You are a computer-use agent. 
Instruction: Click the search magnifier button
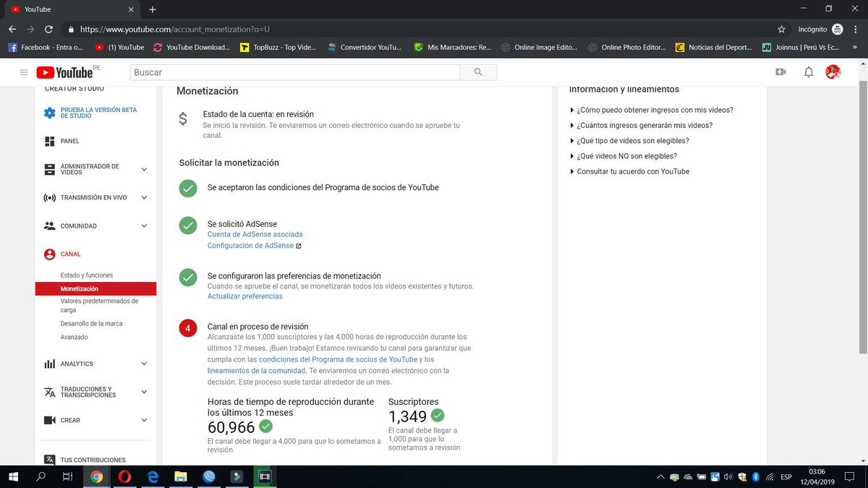[478, 72]
